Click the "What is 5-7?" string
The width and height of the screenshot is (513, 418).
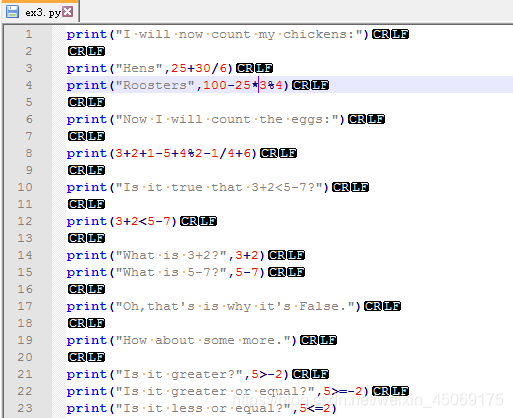[171, 272]
